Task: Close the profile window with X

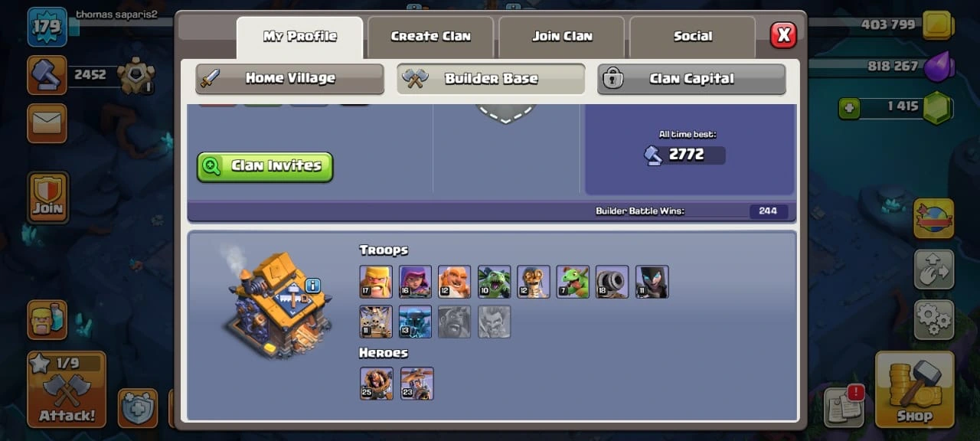Action: coord(783,35)
